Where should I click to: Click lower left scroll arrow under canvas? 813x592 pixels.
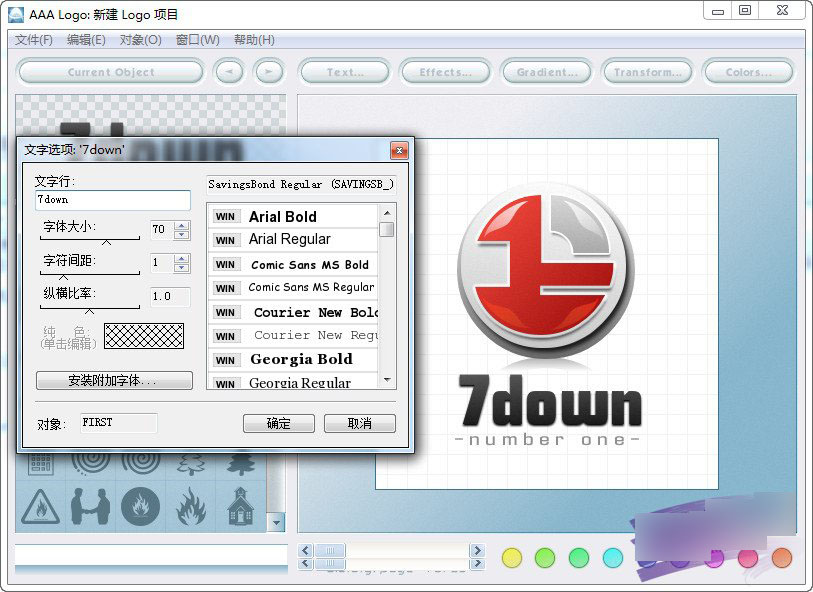click(x=305, y=563)
